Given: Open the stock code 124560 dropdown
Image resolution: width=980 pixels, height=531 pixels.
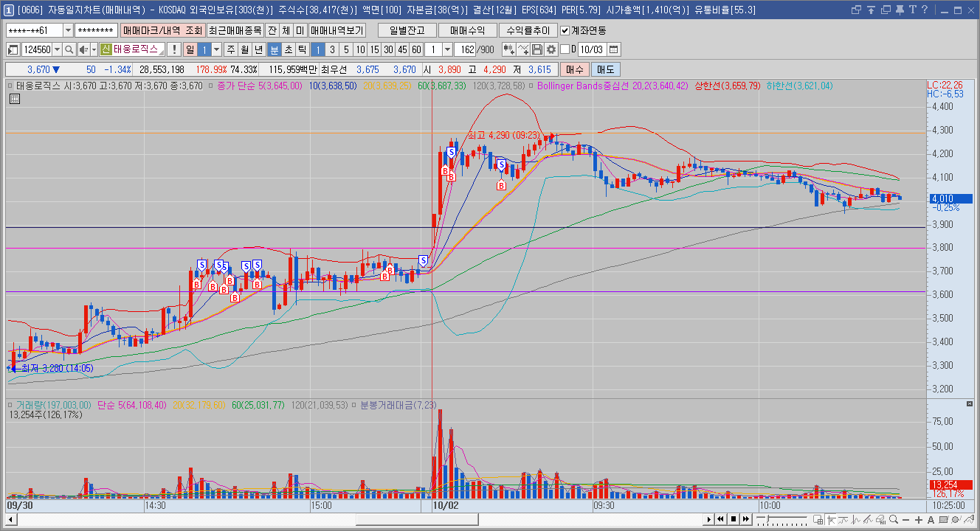Looking at the screenshot, I should click(57, 49).
